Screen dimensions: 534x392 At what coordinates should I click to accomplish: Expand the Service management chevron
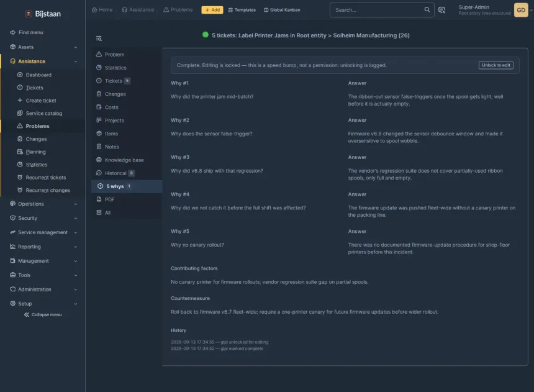coord(76,232)
